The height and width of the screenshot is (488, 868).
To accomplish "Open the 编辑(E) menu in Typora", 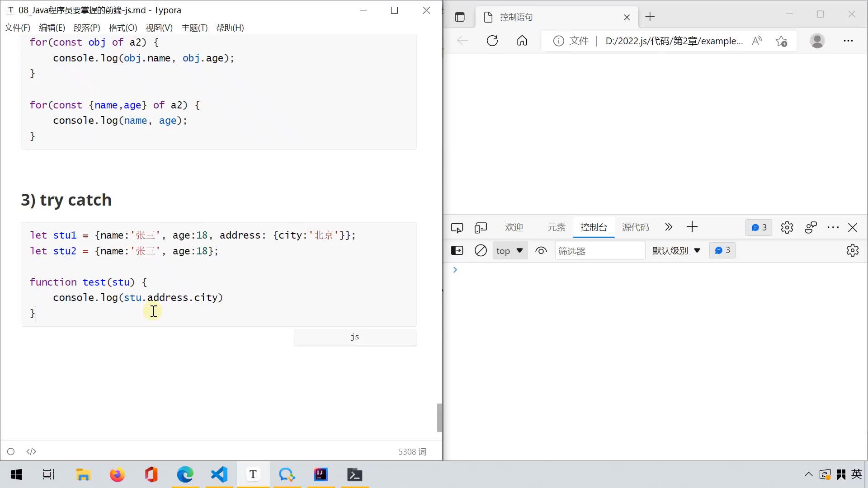I will [52, 28].
